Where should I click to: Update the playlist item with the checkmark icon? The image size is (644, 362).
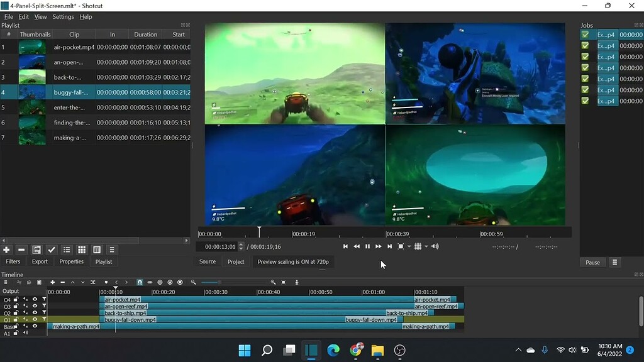[x=52, y=251]
